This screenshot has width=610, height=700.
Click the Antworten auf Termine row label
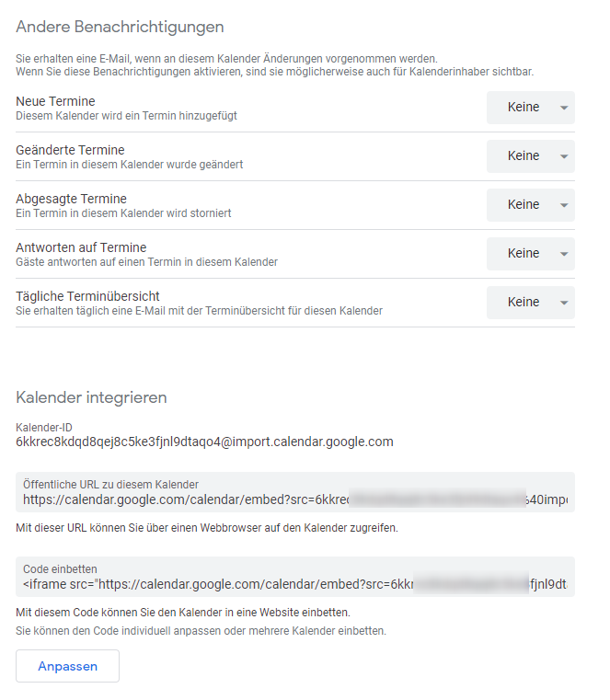[x=81, y=247]
